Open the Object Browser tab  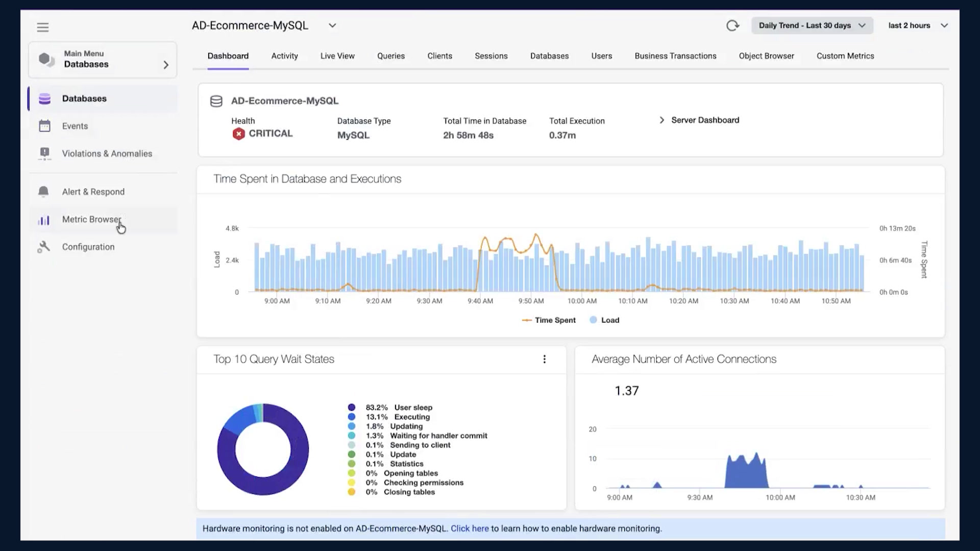766,56
